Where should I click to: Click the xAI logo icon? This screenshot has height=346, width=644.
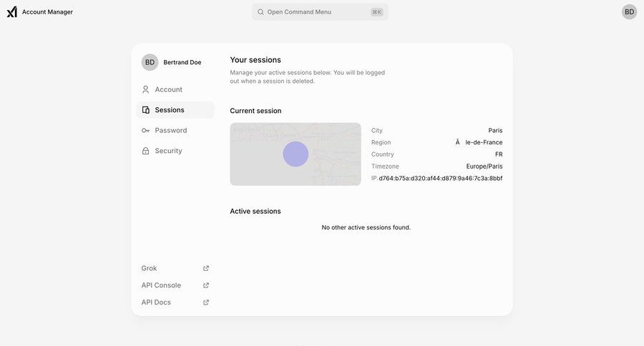(x=12, y=12)
